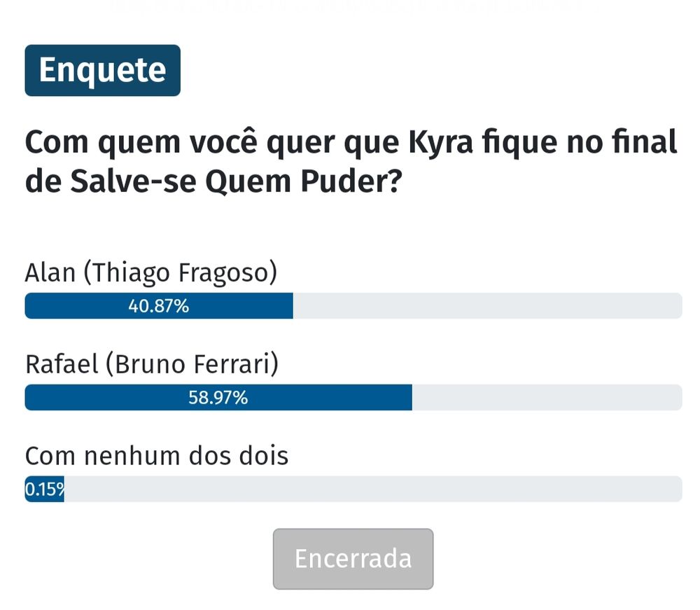This screenshot has width=700, height=610.
Task: Click the Enquete badge label
Action: coord(103,70)
